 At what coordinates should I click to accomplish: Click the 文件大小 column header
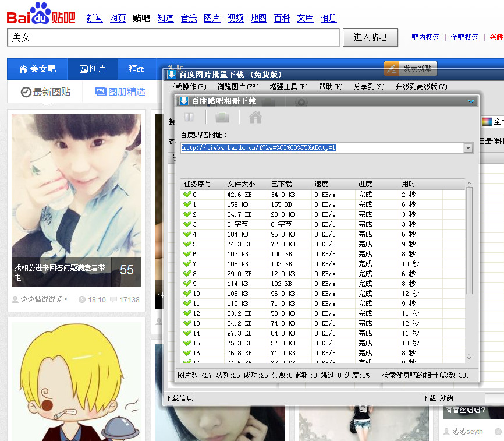[x=241, y=184]
